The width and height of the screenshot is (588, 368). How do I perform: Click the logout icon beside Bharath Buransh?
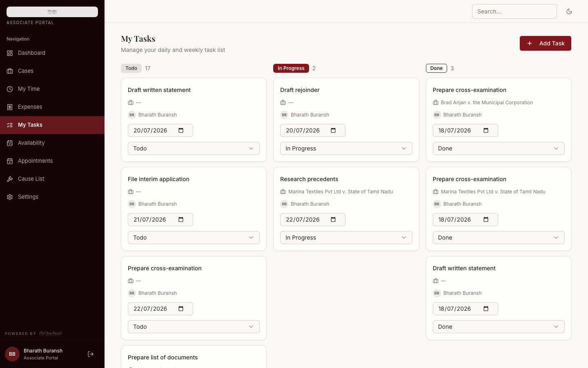(x=91, y=354)
